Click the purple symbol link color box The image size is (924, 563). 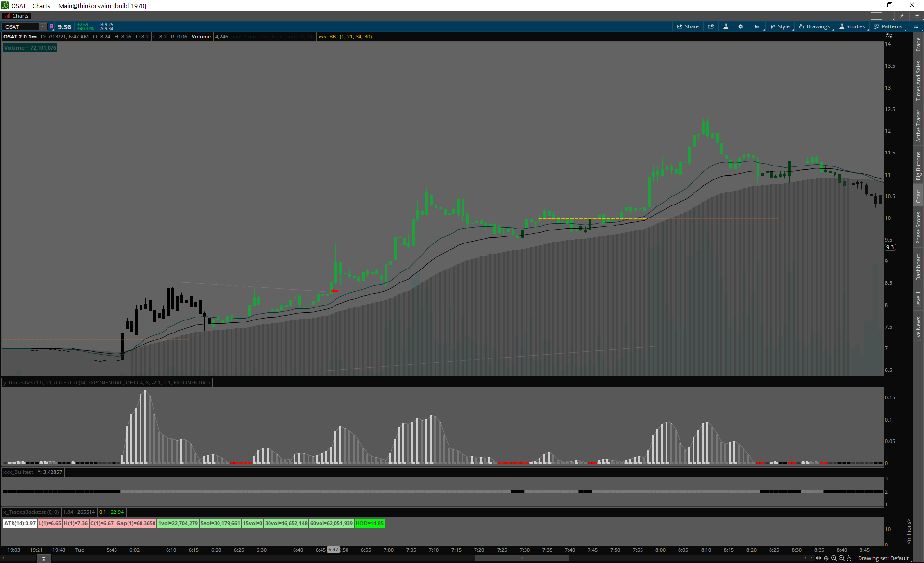[x=51, y=26]
